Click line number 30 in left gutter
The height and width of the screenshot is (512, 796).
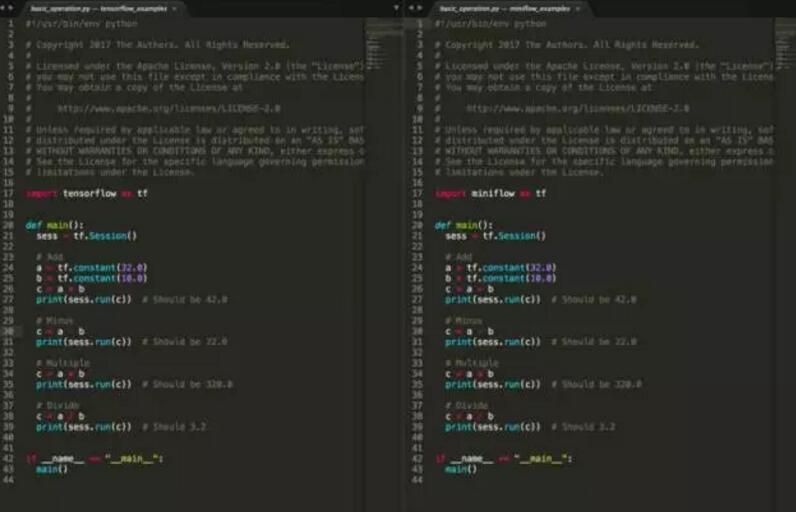pyautogui.click(x=8, y=331)
